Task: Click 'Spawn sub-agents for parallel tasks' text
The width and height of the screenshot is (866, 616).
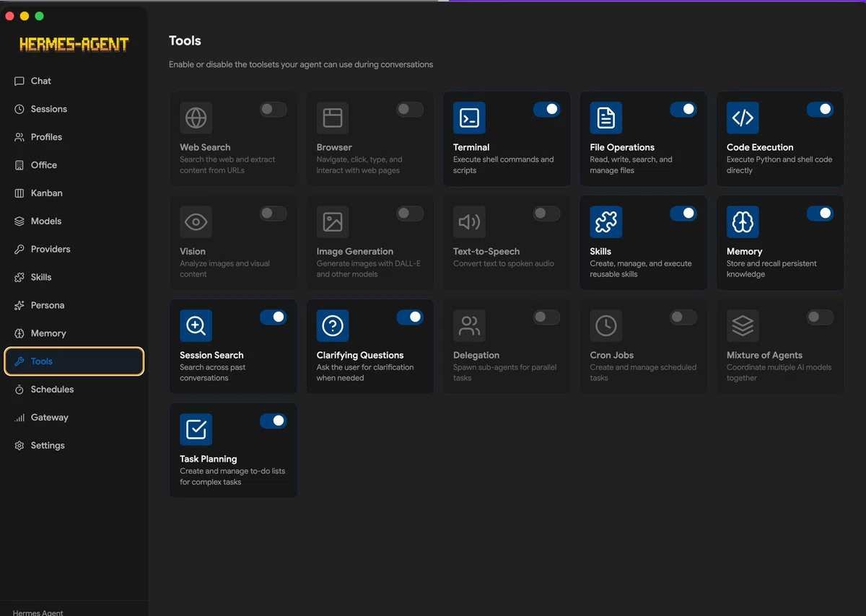Action: (x=505, y=373)
